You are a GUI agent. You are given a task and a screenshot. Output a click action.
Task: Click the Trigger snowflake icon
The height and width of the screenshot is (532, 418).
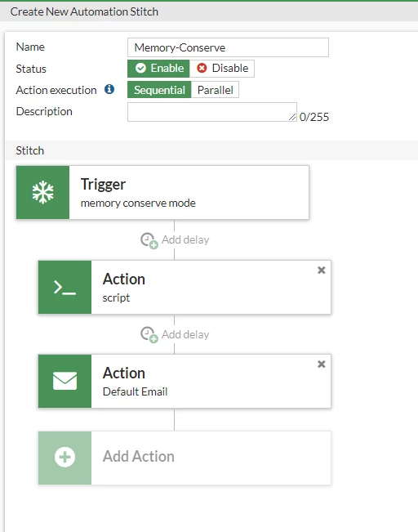(x=42, y=192)
